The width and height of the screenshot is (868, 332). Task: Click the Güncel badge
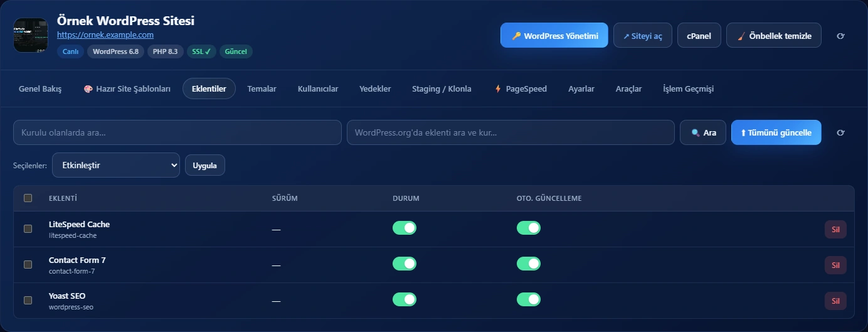point(236,51)
